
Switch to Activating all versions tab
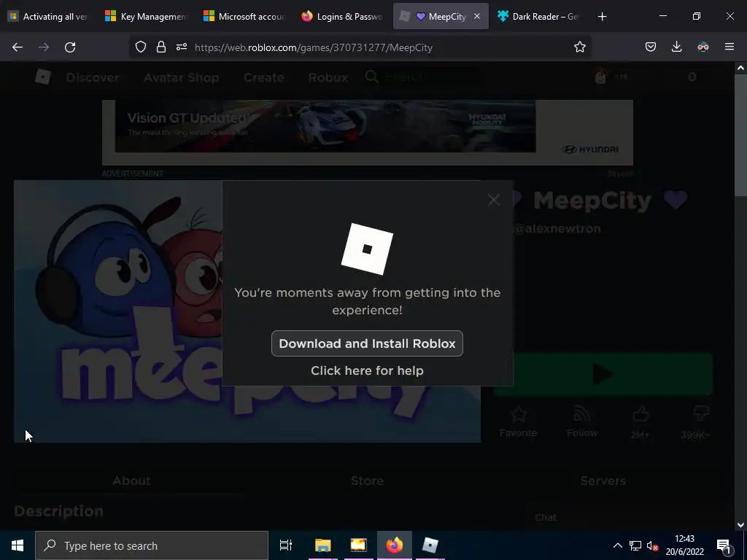[49, 17]
